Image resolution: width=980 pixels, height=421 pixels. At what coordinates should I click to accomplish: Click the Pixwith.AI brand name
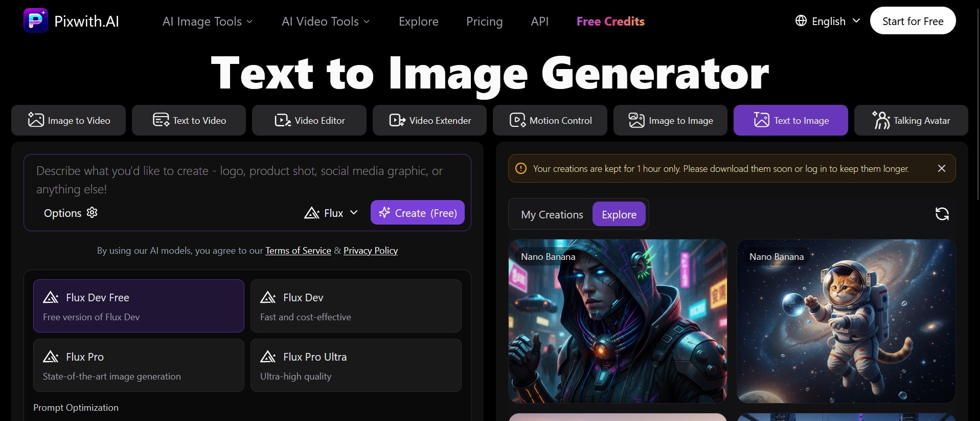tap(87, 21)
